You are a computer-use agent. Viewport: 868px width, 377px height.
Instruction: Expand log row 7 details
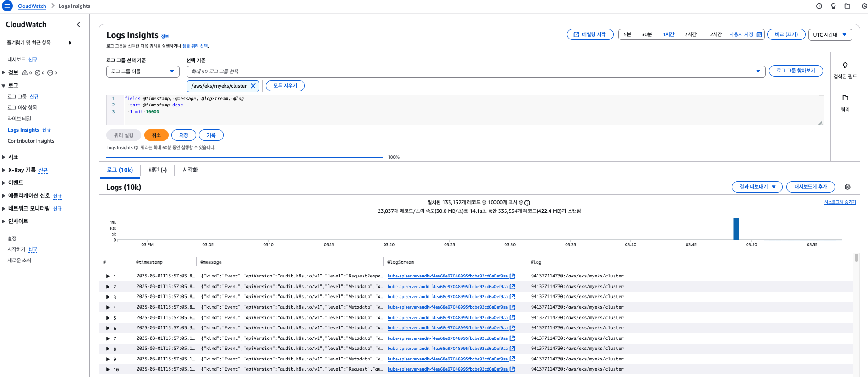[x=108, y=338]
